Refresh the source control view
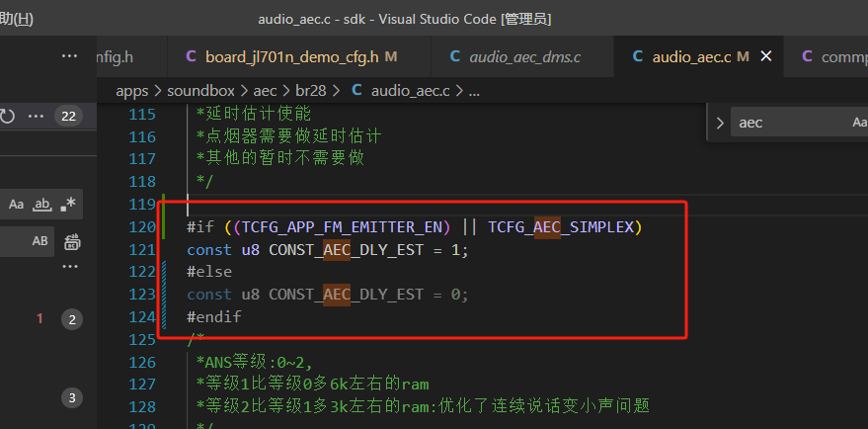The height and width of the screenshot is (429, 868). click(7, 117)
